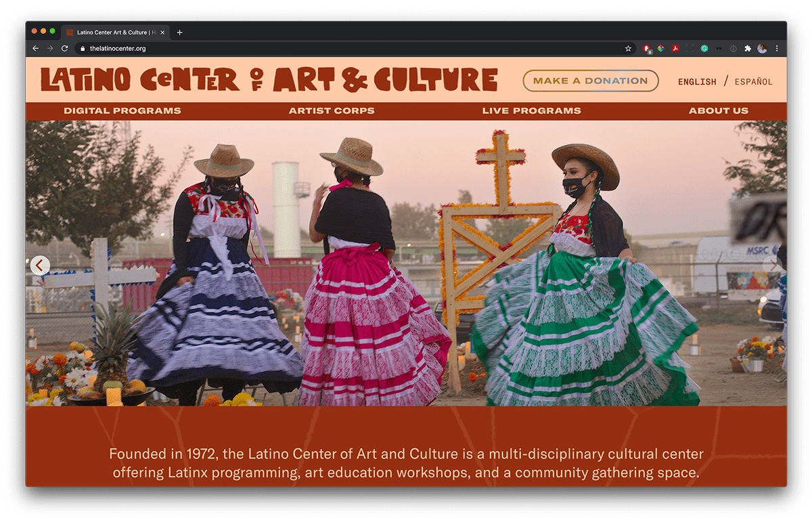Show next slide with right carousel arrow

pos(772,265)
